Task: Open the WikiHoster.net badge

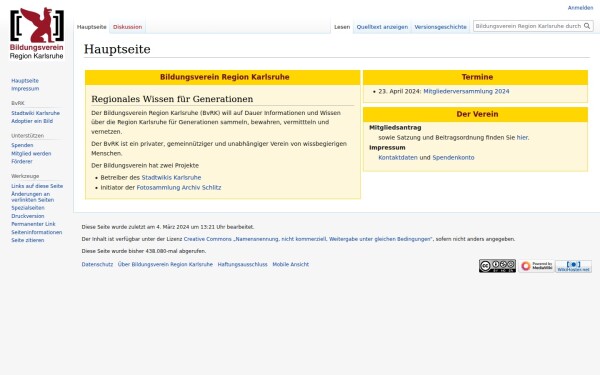Action: click(x=573, y=266)
